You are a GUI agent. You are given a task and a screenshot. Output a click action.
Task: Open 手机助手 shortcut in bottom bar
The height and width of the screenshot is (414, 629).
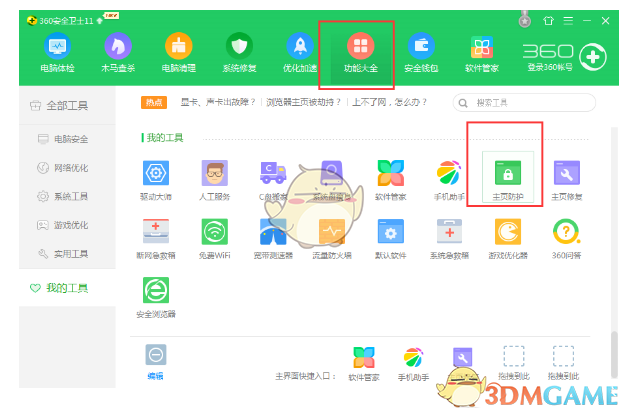coord(413,363)
